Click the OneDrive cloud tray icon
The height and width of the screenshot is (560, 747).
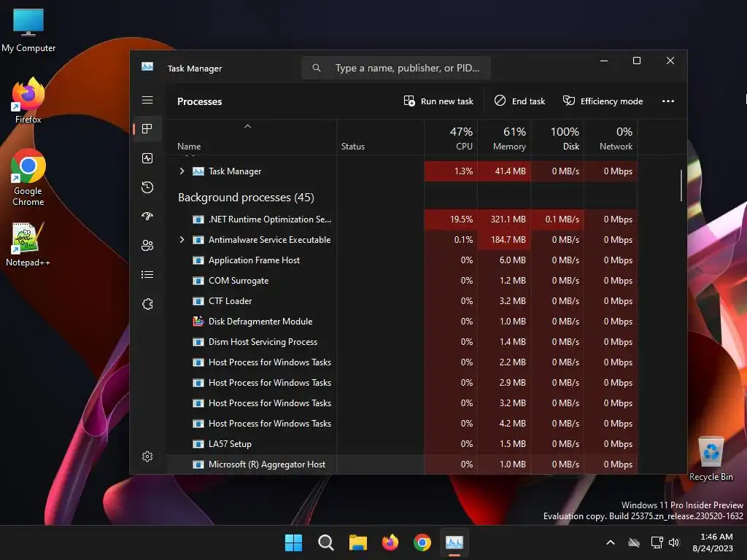[x=634, y=542]
